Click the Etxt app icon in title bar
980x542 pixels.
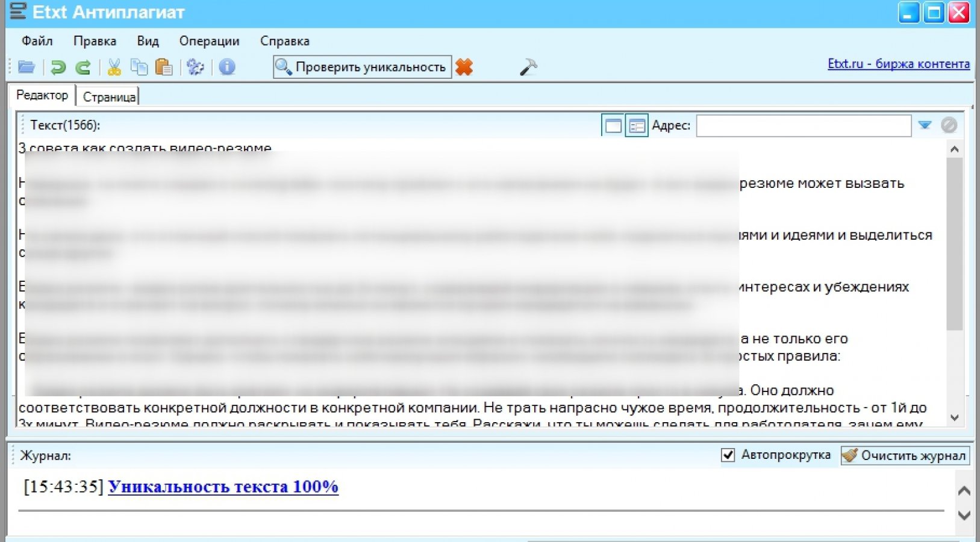tap(19, 11)
